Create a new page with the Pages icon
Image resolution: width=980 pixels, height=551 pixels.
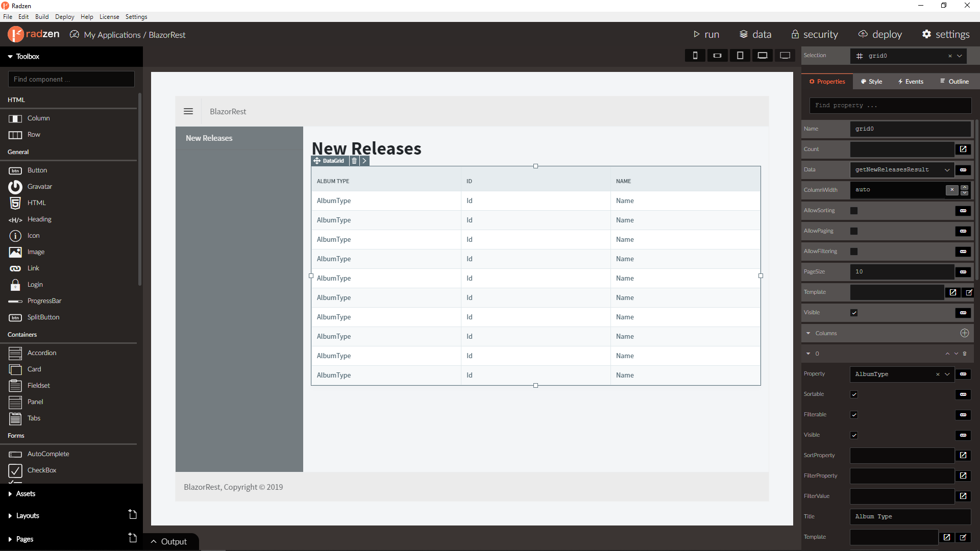tap(133, 538)
